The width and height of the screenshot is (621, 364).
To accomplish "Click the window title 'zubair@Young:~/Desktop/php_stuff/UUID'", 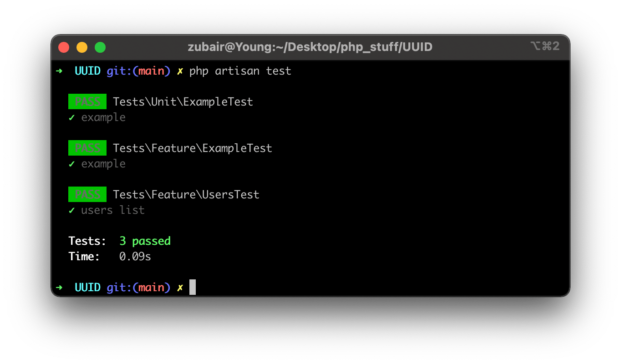I will [x=310, y=46].
